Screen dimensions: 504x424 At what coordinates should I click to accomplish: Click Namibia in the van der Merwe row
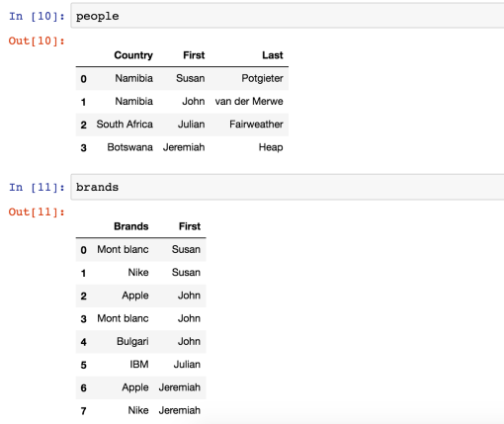(133, 101)
